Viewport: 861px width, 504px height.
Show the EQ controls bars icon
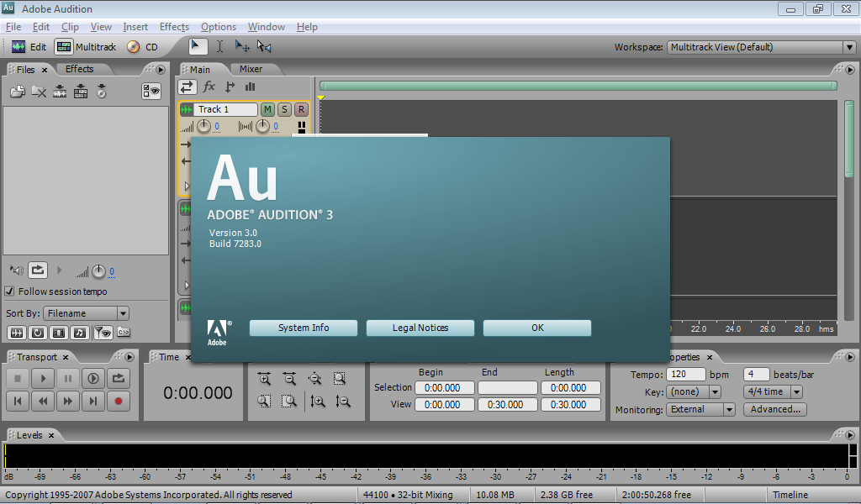coord(251,87)
